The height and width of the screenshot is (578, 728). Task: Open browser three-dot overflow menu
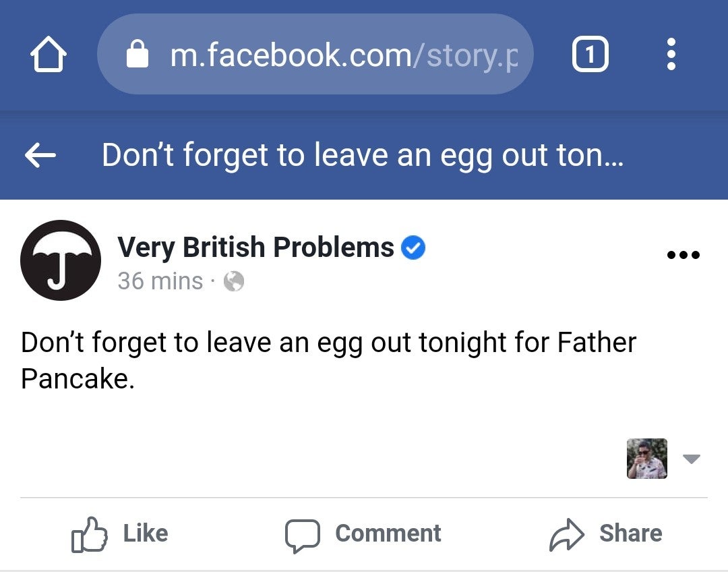click(671, 54)
